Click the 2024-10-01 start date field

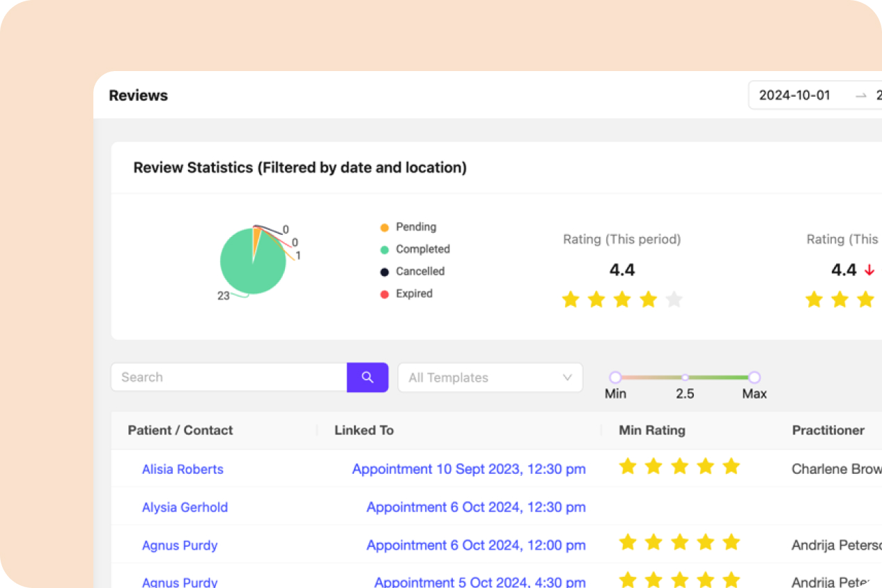click(x=794, y=95)
